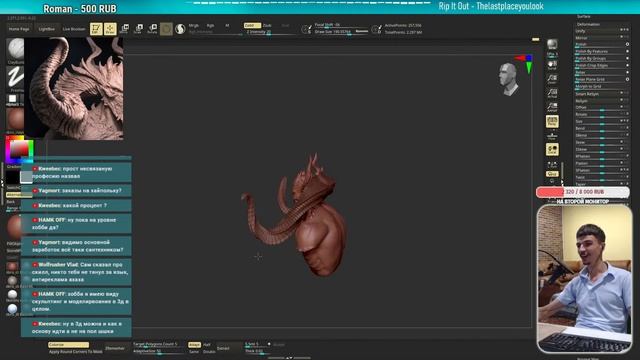Pick a color in the color picker
This screenshot has width=640, height=360.
tap(19, 150)
